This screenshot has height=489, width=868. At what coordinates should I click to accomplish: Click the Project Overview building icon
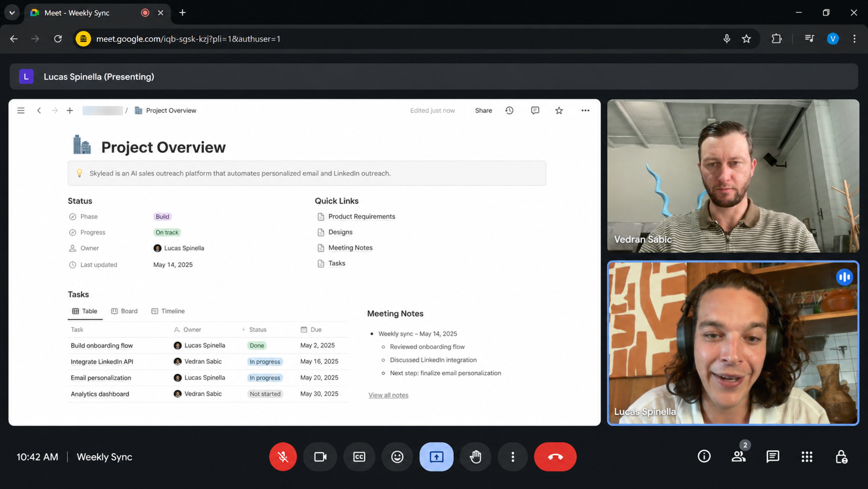pyautogui.click(x=82, y=145)
